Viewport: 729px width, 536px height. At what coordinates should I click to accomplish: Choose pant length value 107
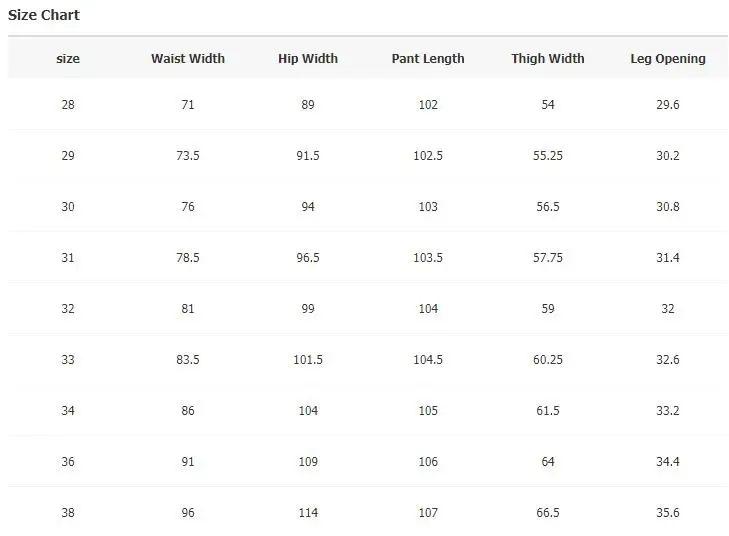point(428,513)
